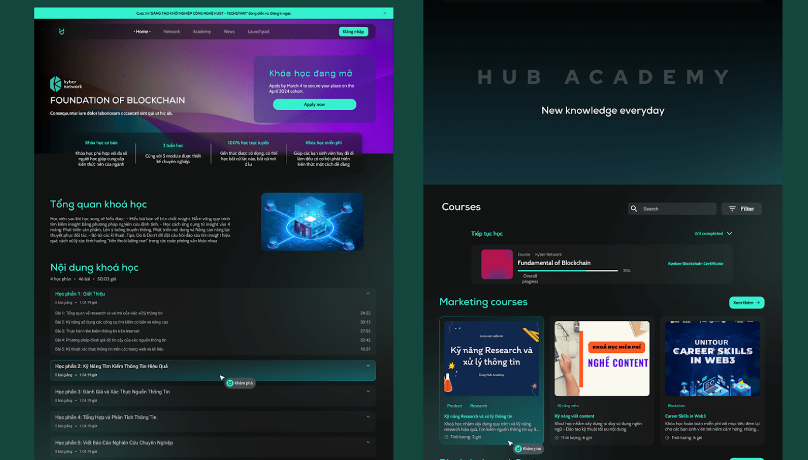Click Học phần 3: Đánh Giá và Xác Thực title
808x460 pixels.
point(112,391)
